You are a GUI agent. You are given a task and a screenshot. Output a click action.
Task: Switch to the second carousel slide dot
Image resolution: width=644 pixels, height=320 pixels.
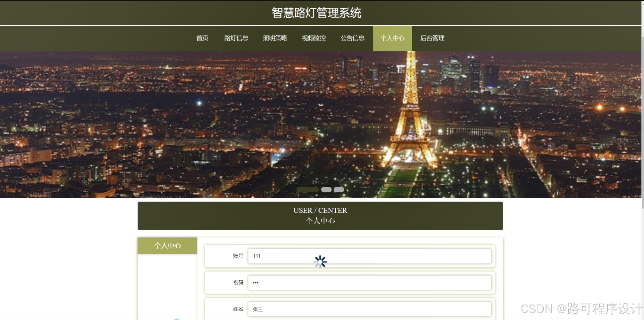click(x=326, y=190)
